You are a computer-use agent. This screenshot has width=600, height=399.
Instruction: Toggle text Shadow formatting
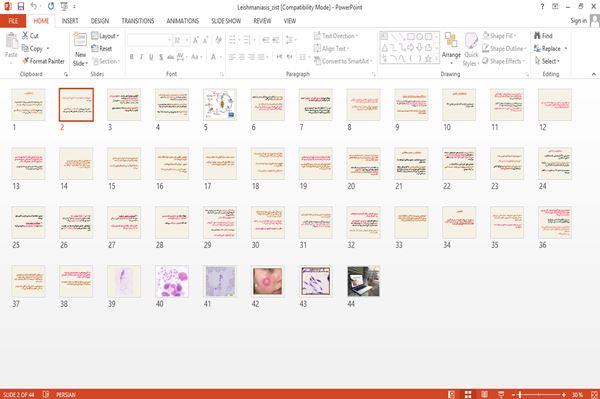(161, 57)
